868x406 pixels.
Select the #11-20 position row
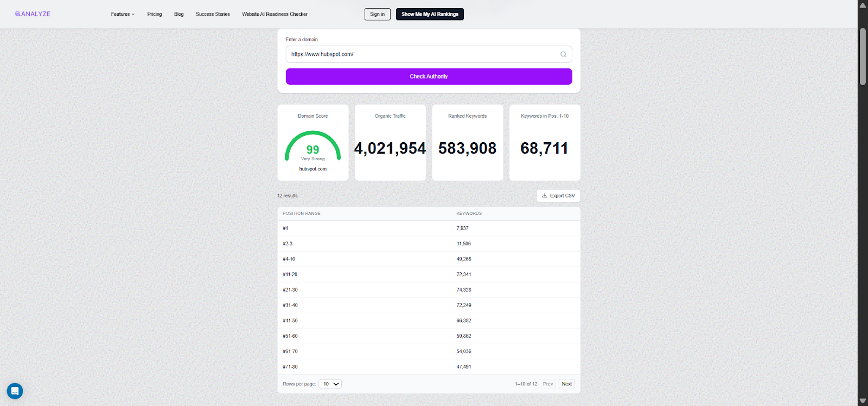[429, 275]
